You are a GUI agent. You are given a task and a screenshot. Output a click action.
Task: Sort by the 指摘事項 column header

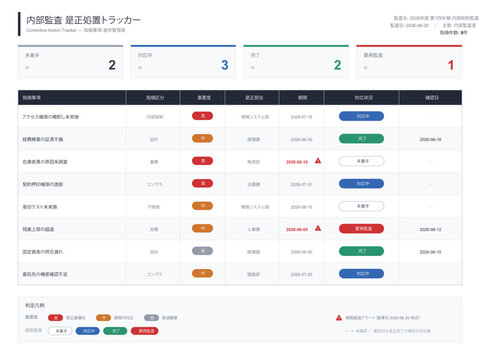click(72, 98)
